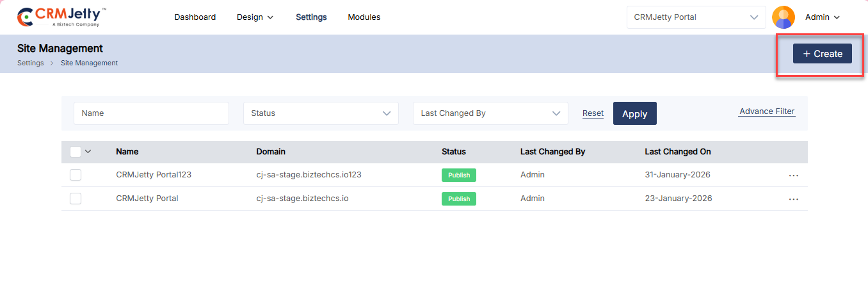The height and width of the screenshot is (301, 868).
Task: Open three-dot menu for CRMJetty Portal123 row
Action: [x=793, y=175]
